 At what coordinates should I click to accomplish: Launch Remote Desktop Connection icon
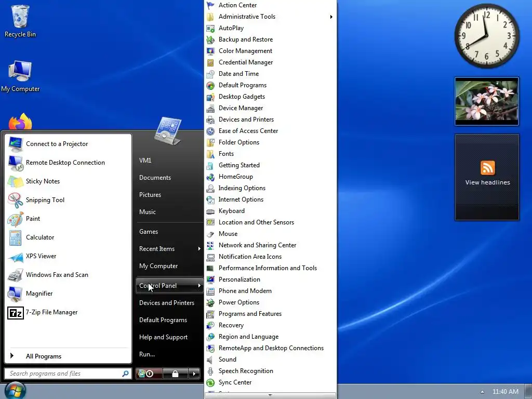(x=16, y=163)
